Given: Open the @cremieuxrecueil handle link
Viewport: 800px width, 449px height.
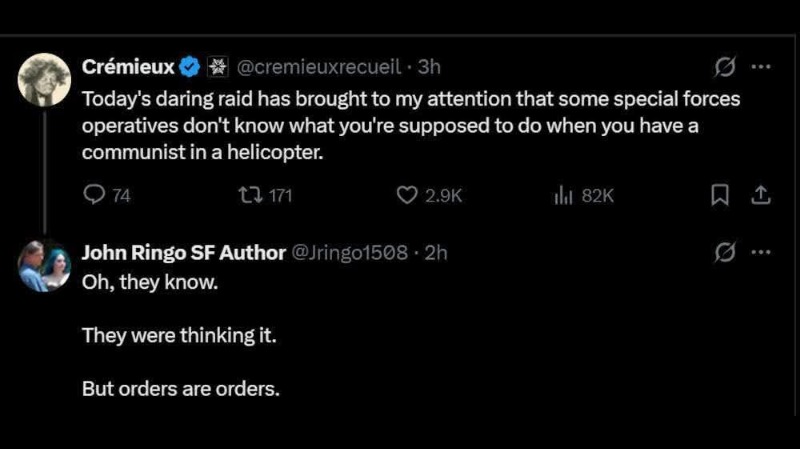Looking at the screenshot, I should coord(318,67).
